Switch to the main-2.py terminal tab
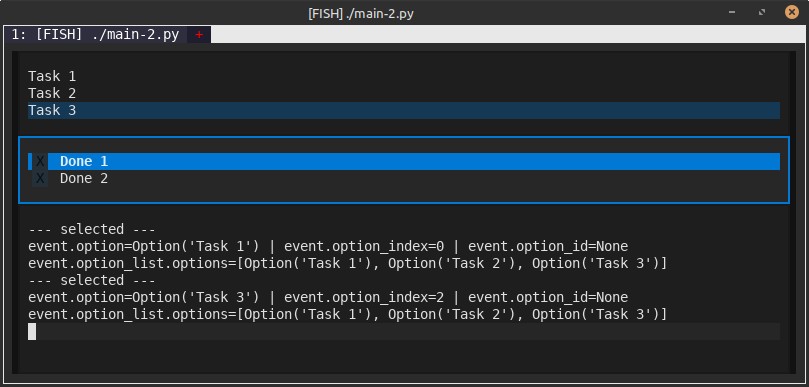The height and width of the screenshot is (387, 809). click(95, 35)
